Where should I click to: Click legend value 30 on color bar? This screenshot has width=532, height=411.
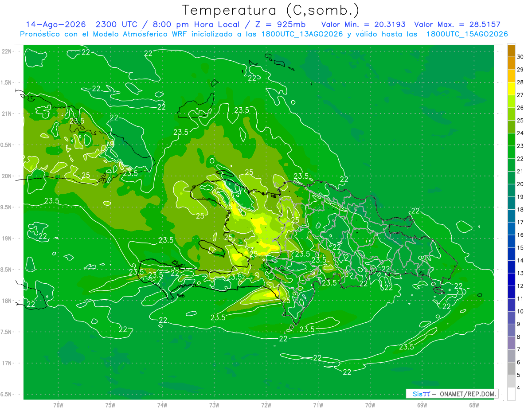click(x=520, y=57)
